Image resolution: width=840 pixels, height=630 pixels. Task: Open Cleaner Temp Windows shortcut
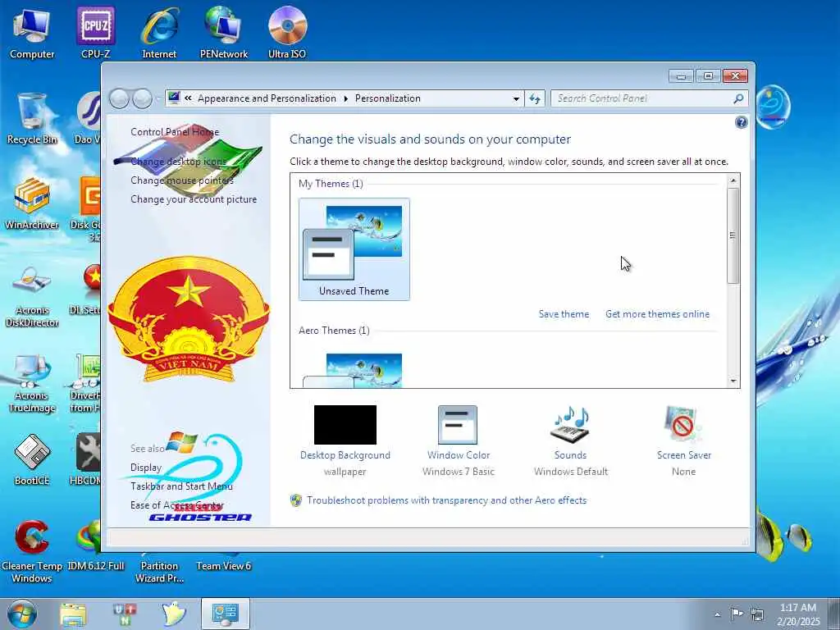(32, 550)
